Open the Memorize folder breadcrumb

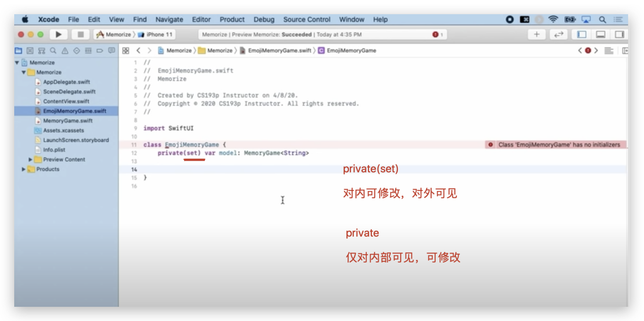point(216,51)
